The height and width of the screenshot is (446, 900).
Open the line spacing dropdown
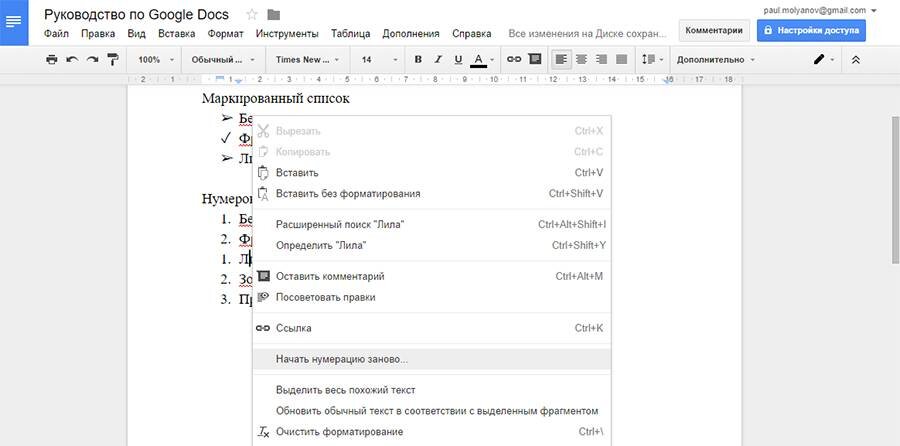pos(653,59)
